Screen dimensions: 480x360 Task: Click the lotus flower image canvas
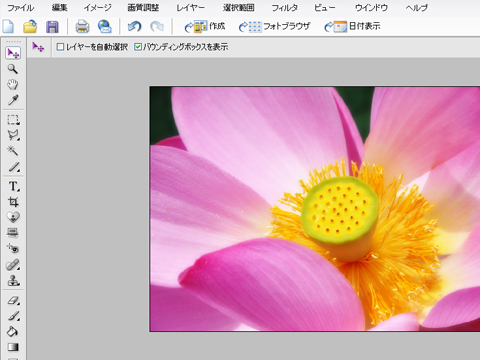[315, 209]
